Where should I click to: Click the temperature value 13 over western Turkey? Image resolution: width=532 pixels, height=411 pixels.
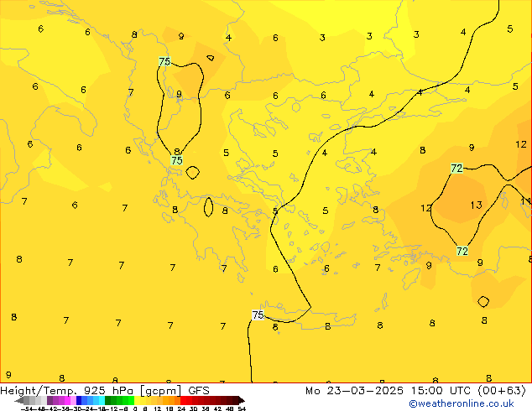coord(476,205)
